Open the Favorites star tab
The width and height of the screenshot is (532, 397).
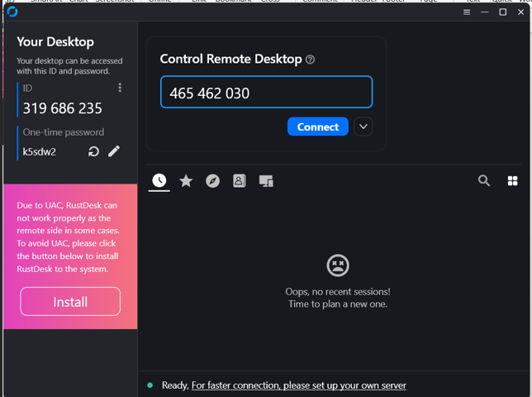186,180
